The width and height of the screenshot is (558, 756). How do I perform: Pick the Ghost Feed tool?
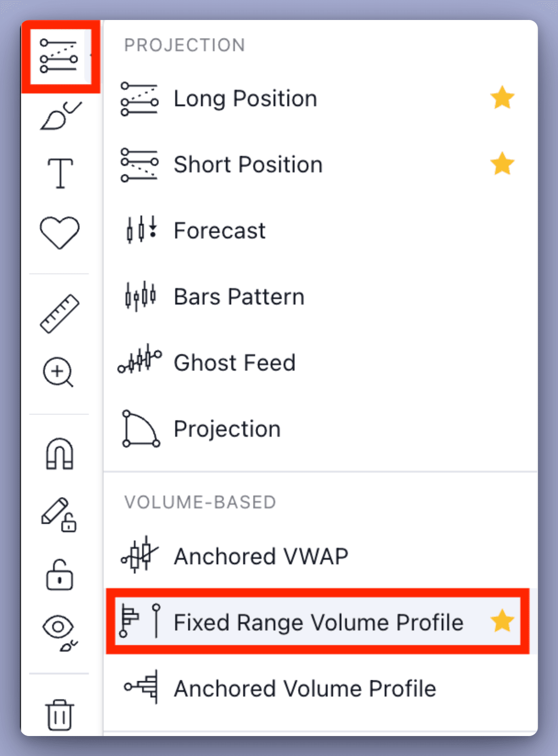click(x=234, y=362)
